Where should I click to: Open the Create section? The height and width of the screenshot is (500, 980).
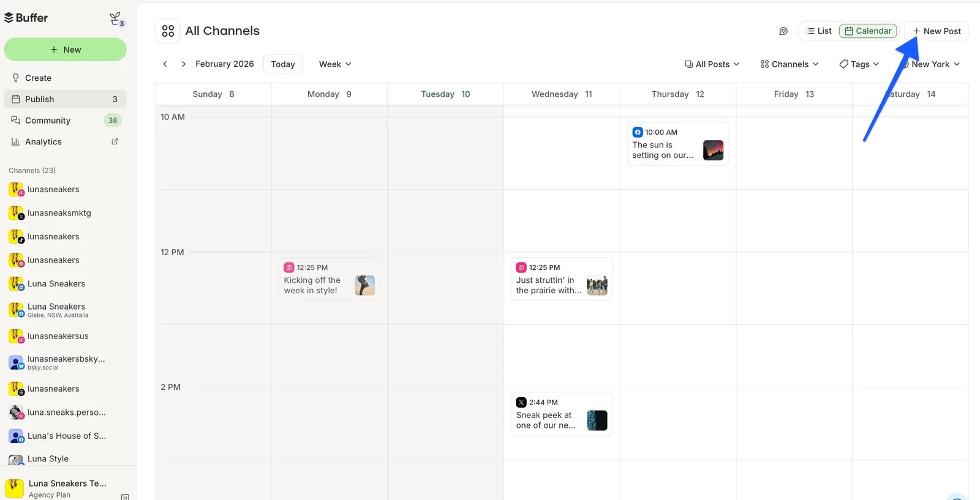pyautogui.click(x=65, y=78)
